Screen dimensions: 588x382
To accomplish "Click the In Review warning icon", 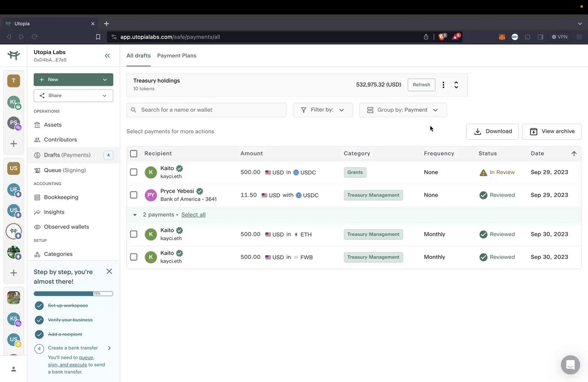I will tap(483, 173).
